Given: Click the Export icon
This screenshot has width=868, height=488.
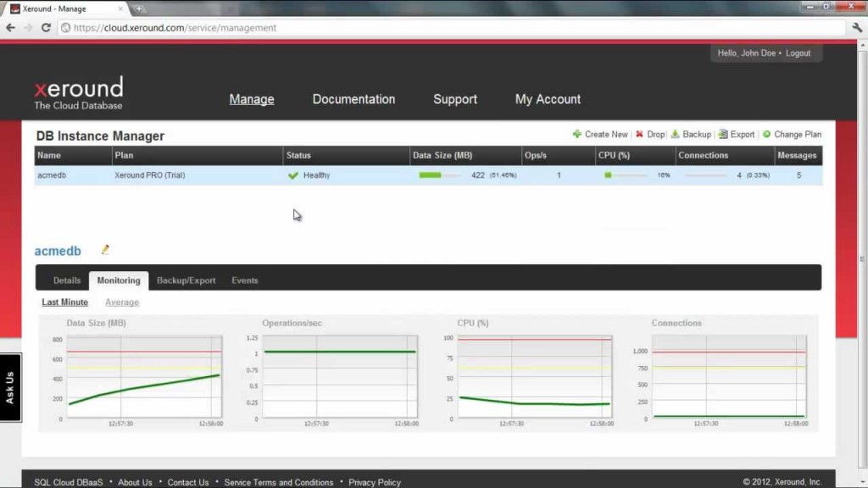Looking at the screenshot, I should click(x=723, y=134).
